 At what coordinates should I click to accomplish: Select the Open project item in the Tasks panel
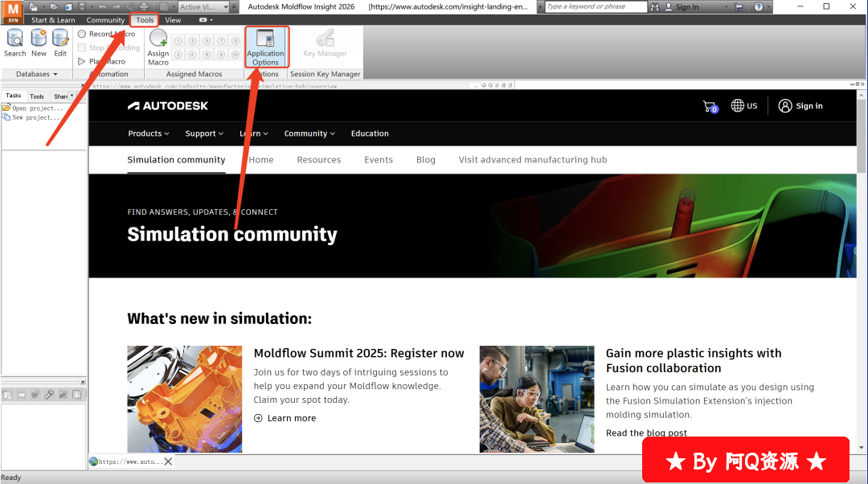[36, 109]
